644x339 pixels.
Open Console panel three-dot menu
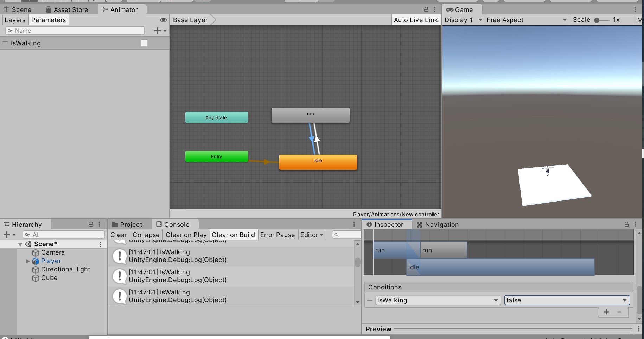(x=354, y=224)
